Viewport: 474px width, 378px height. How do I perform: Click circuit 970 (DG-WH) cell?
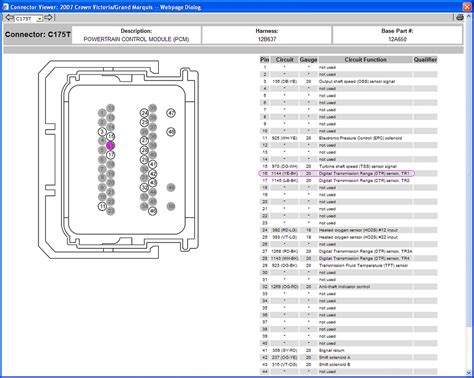pyautogui.click(x=284, y=166)
